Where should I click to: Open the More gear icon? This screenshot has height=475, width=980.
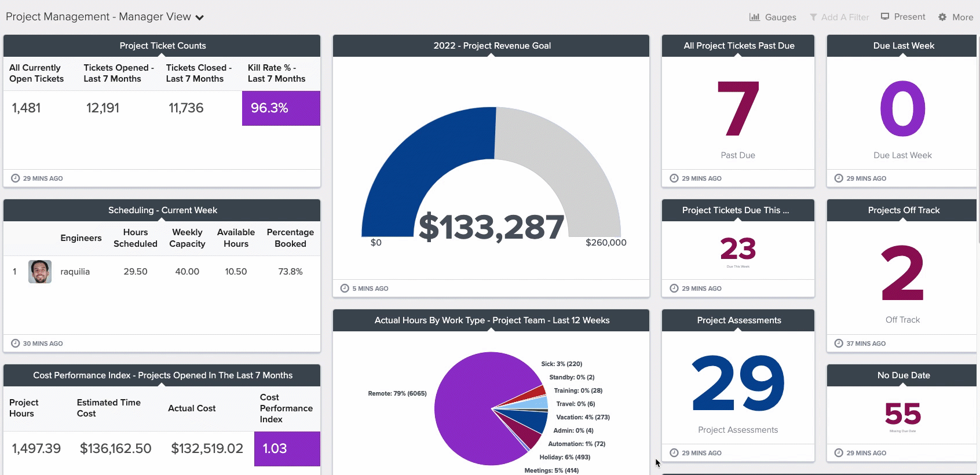[942, 17]
